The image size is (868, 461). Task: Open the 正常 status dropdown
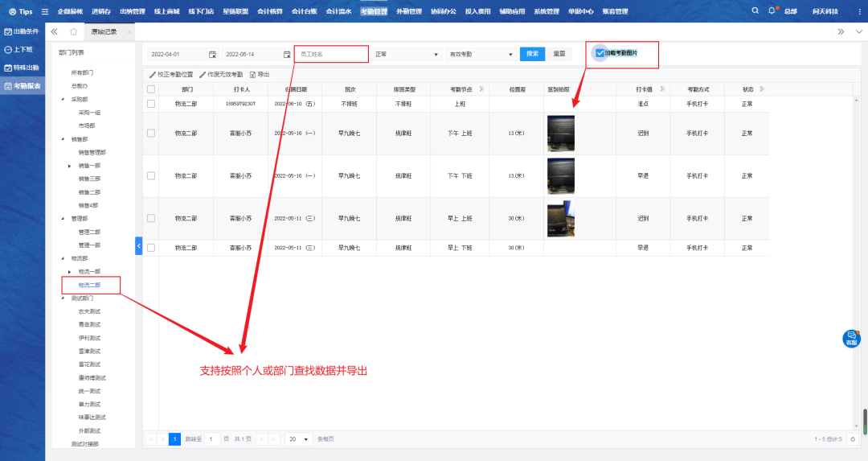click(x=407, y=54)
